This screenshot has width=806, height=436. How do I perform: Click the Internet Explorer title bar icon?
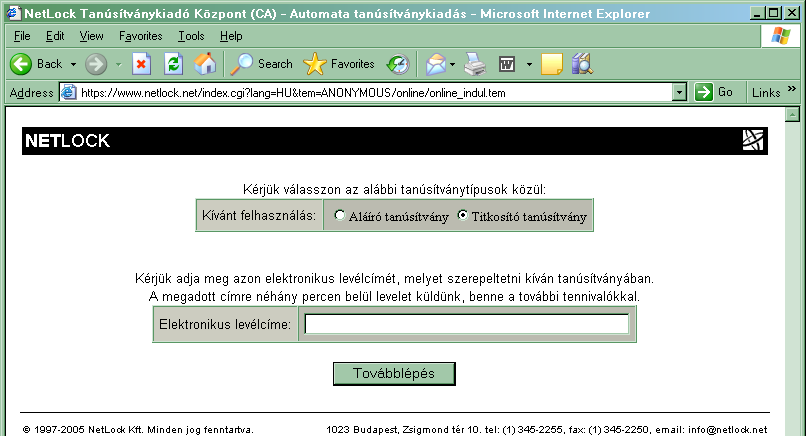[x=13, y=12]
